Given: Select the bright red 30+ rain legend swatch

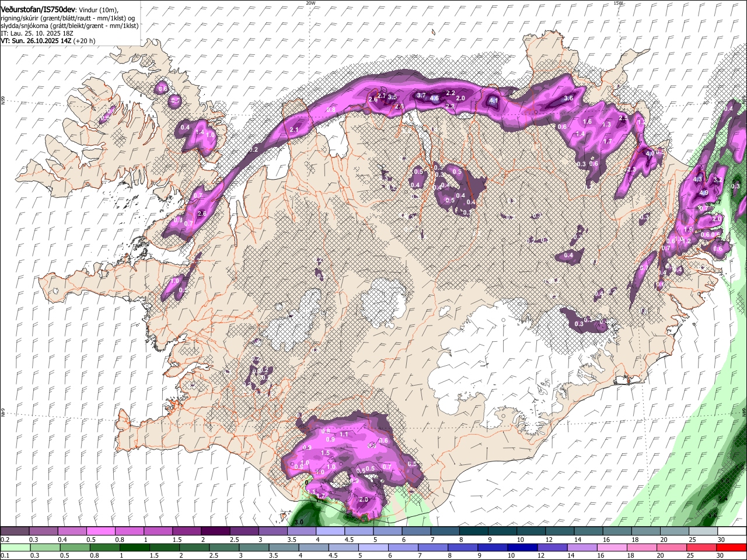Looking at the screenshot, I should click(x=732, y=547).
